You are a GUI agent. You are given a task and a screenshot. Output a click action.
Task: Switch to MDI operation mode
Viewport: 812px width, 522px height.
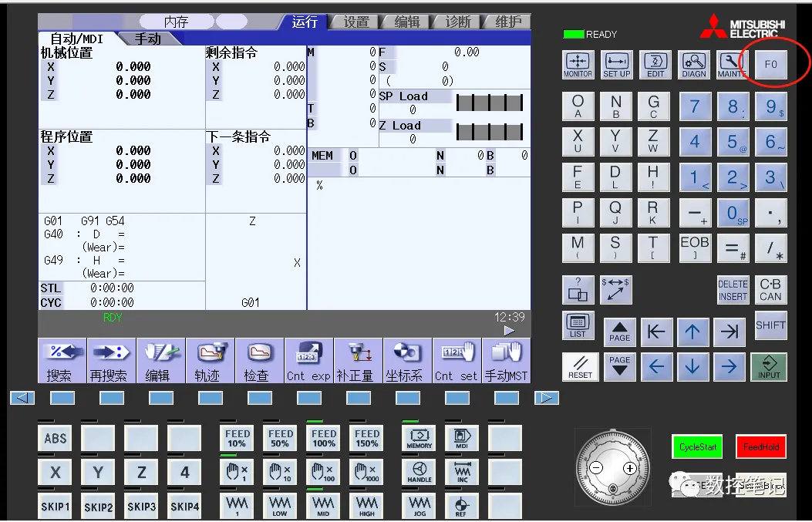(462, 438)
